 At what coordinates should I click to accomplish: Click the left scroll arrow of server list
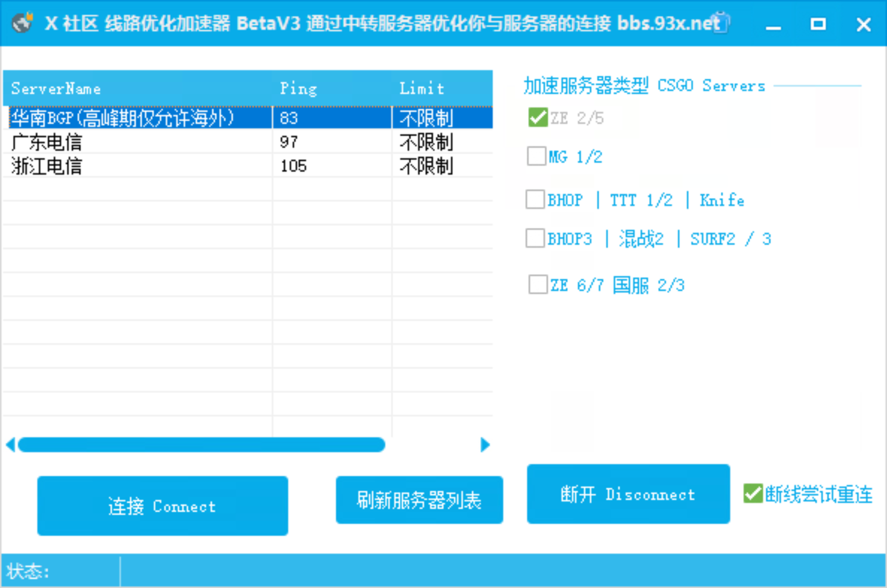click(x=10, y=445)
